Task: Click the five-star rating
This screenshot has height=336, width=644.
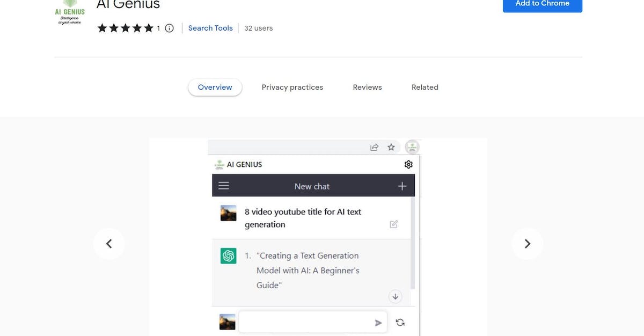Action: (125, 28)
